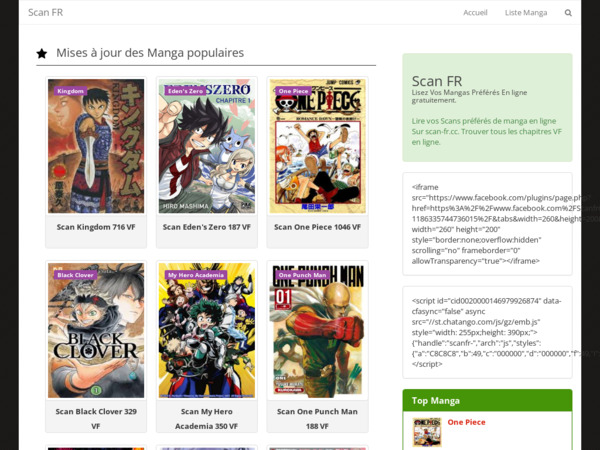Screen dimensions: 600x450
Task: Click the purple One Piece tag label
Action: pyautogui.click(x=293, y=91)
